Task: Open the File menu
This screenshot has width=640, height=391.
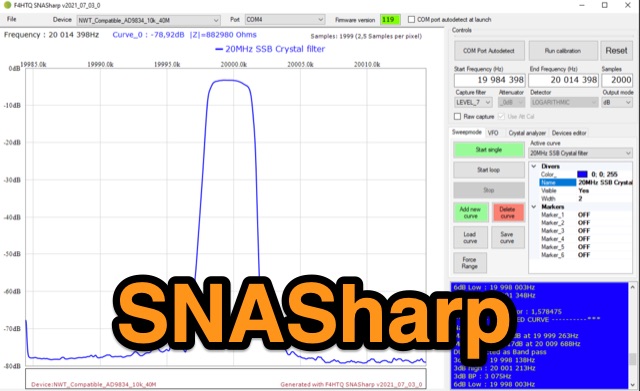Action: pyautogui.click(x=11, y=19)
